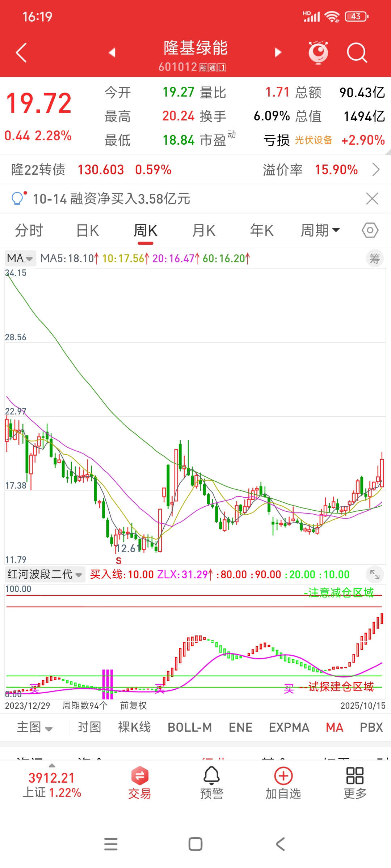
Task: Select the PBX indicator
Action: [371, 727]
